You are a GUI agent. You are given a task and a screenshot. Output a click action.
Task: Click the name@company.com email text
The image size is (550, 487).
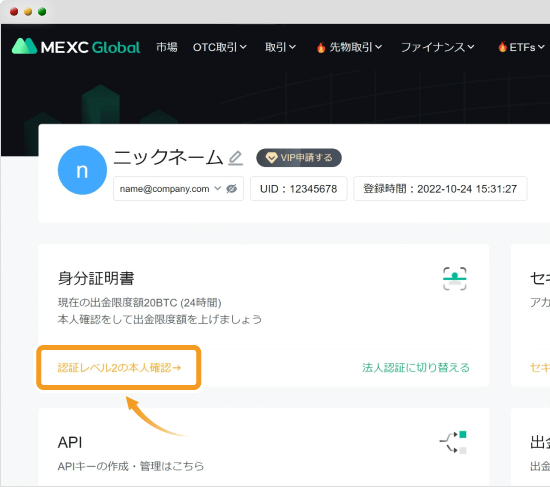tap(165, 189)
